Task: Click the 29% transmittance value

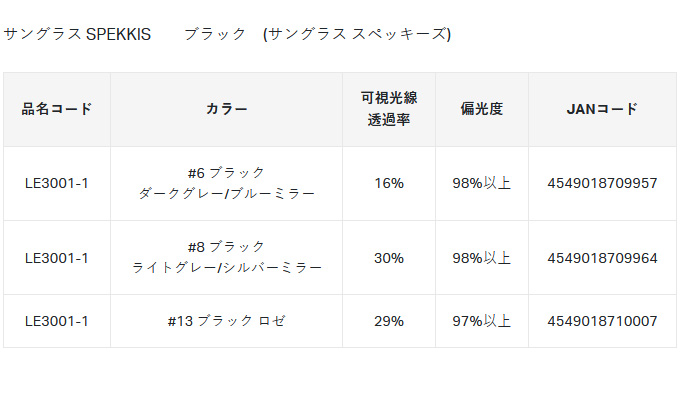Action: [389, 321]
